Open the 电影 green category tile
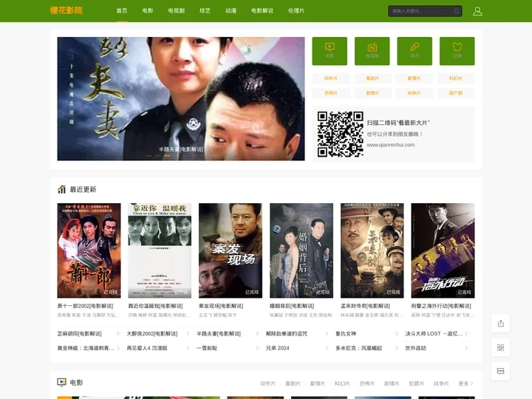Screen dimensions: 532x399 (330, 51)
